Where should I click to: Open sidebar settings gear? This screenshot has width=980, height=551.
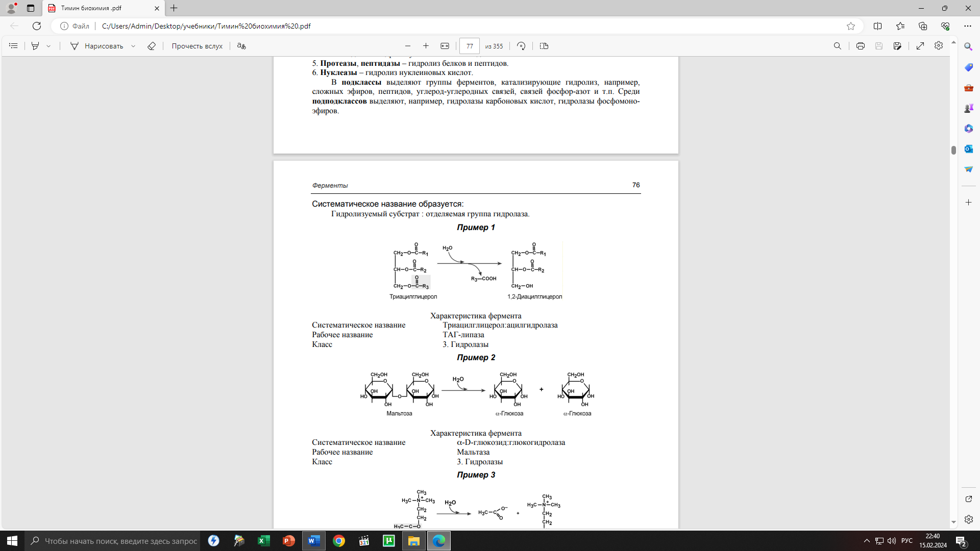(x=968, y=519)
